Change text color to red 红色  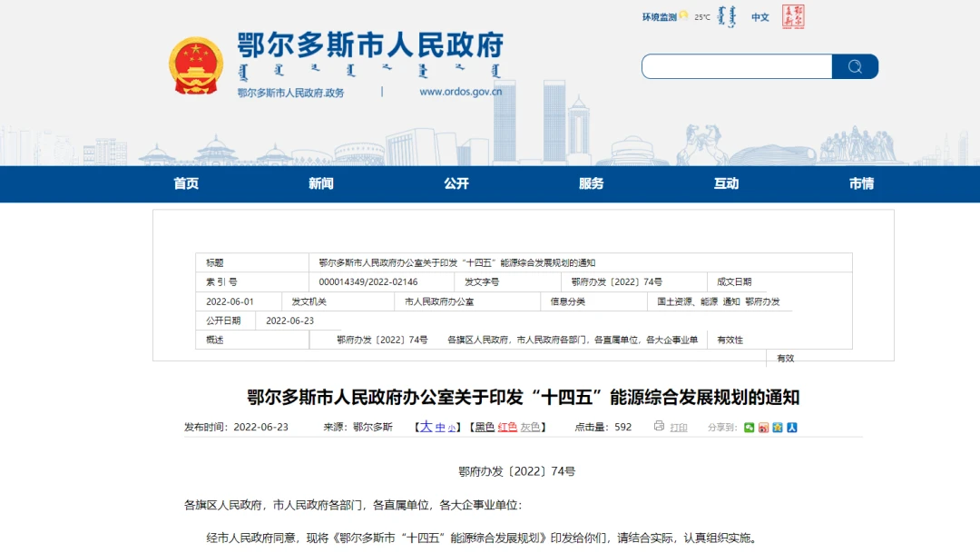click(x=507, y=427)
